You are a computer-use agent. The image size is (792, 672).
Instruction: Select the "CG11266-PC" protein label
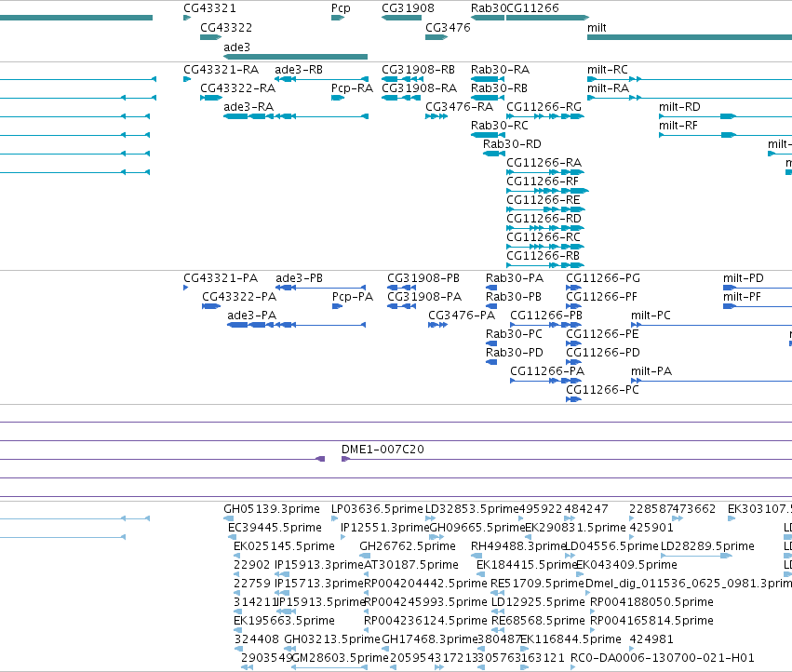(x=602, y=390)
